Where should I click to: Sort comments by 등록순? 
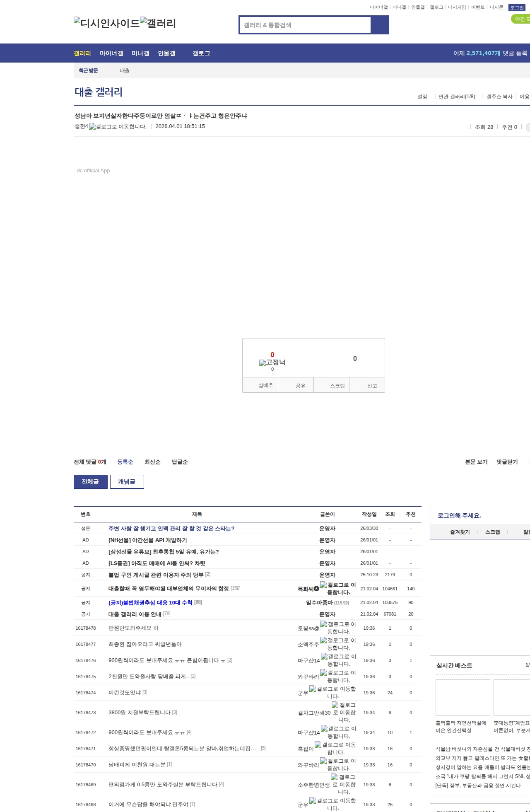pos(125,462)
